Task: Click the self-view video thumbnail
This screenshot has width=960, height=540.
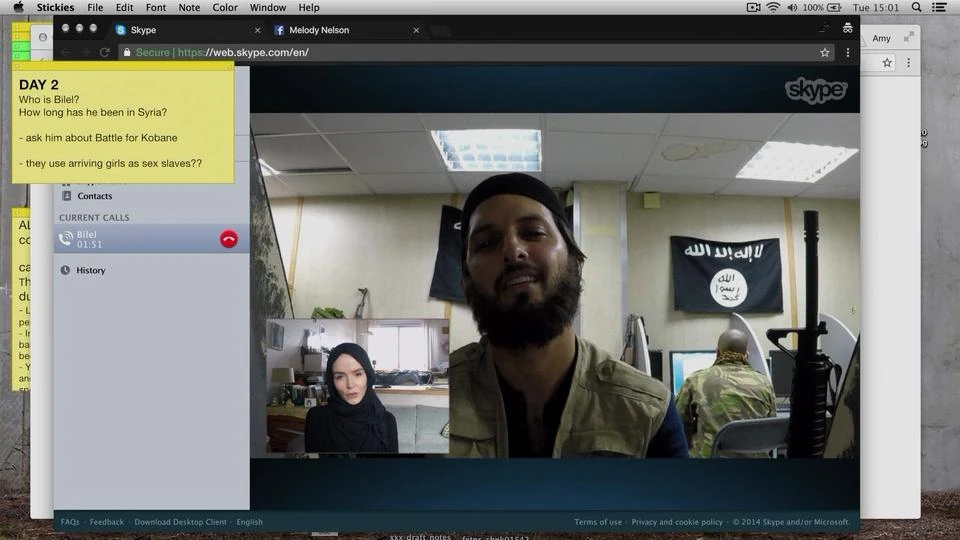Action: [358, 386]
